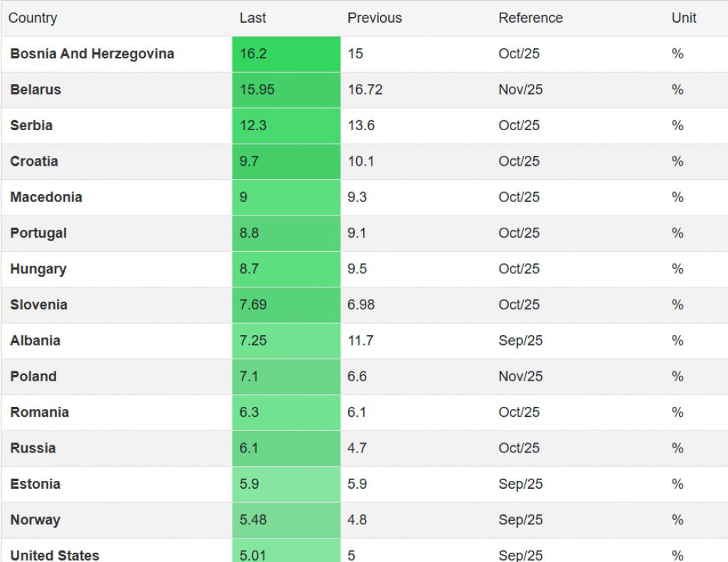Sort table by Country column header
The height and width of the screenshot is (562, 728).
pos(33,18)
